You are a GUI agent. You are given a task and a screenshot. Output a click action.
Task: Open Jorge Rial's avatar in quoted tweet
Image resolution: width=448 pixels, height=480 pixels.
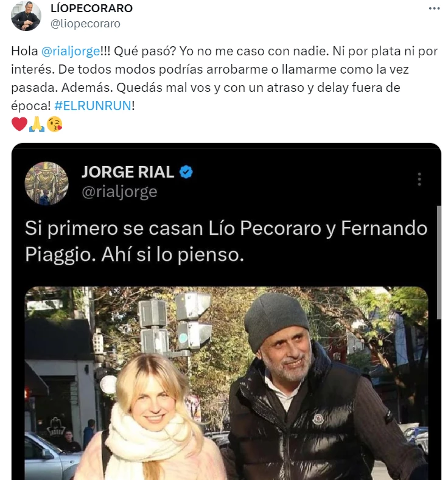(x=46, y=183)
